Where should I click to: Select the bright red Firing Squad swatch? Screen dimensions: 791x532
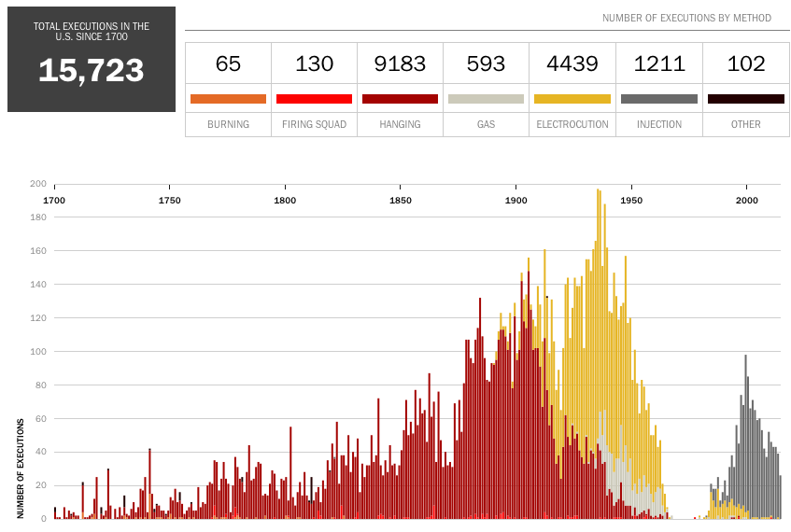pos(314,99)
